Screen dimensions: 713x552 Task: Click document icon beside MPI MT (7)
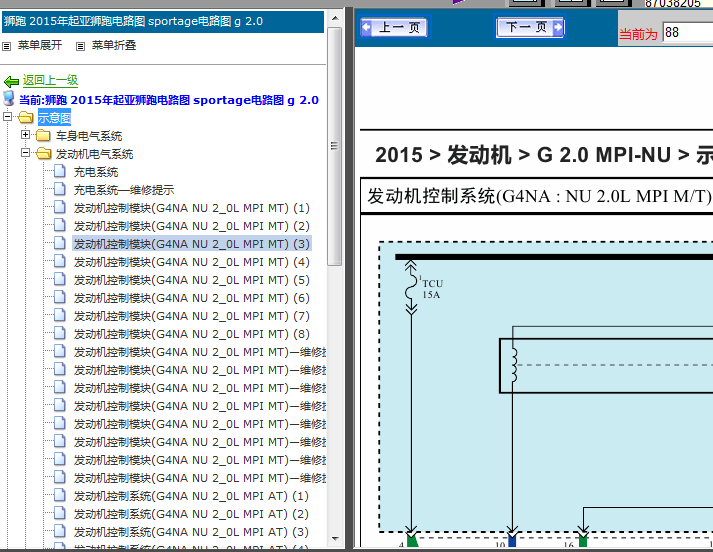(x=60, y=315)
